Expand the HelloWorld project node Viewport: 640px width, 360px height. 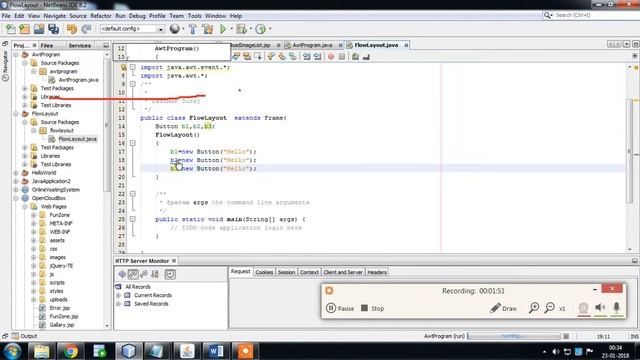click(16, 173)
